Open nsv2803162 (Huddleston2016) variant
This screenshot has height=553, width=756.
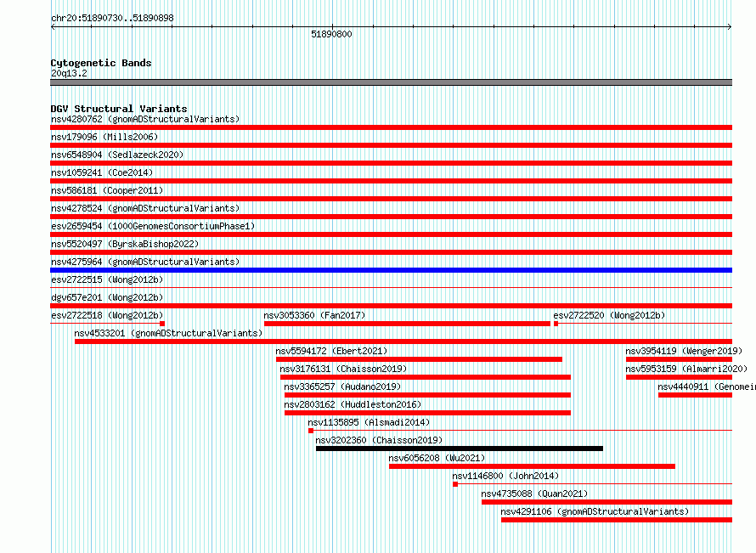353,404
